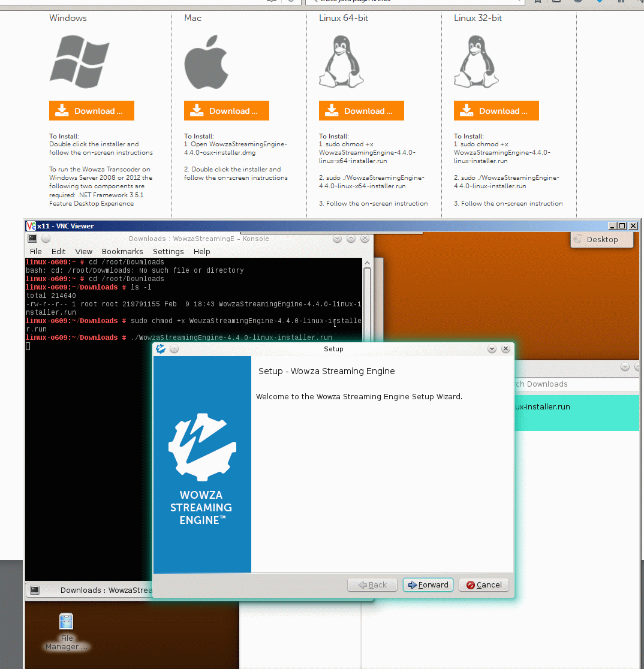Cancel the Wowza setup wizard
Screen dimensions: 644x669
pyautogui.click(x=484, y=585)
